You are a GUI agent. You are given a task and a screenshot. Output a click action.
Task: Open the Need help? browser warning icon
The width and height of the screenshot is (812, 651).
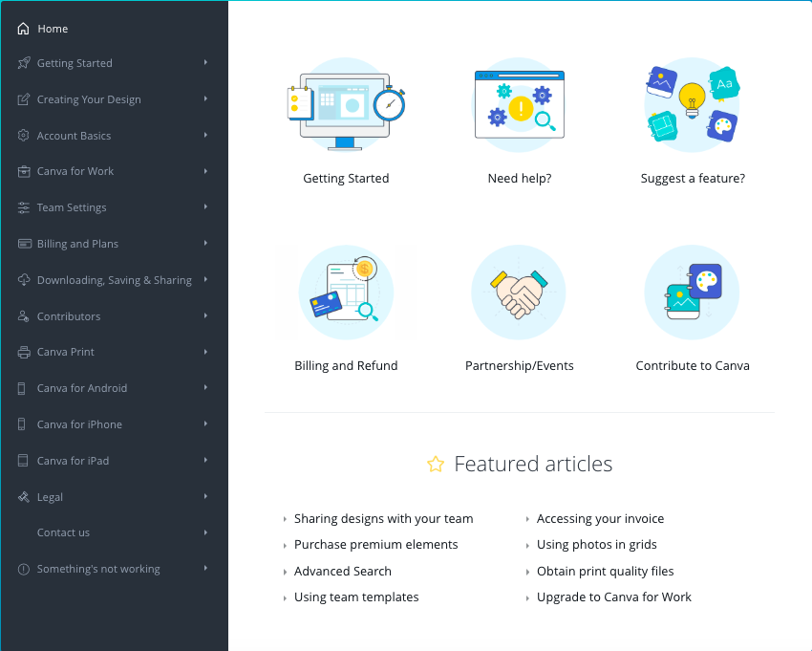pyautogui.click(x=519, y=106)
